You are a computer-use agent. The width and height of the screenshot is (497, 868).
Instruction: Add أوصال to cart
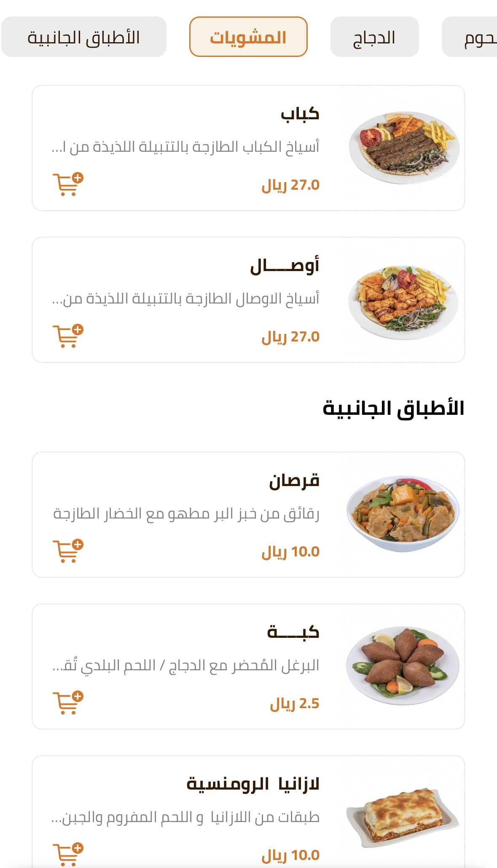click(x=68, y=336)
